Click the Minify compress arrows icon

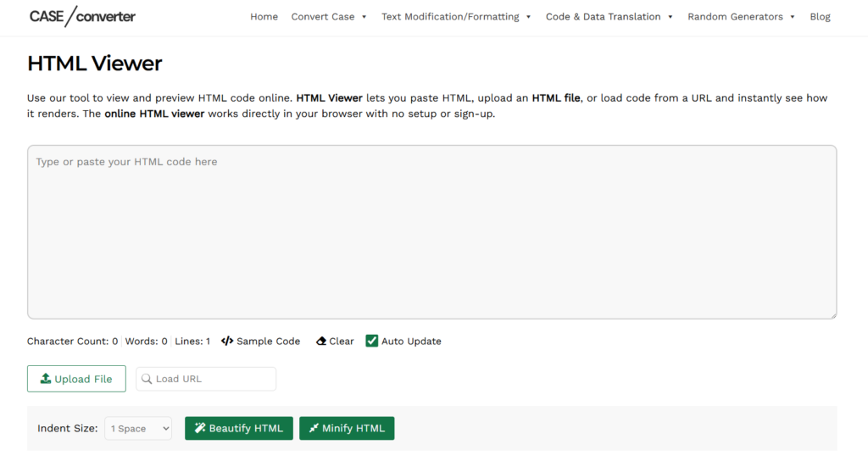(314, 428)
